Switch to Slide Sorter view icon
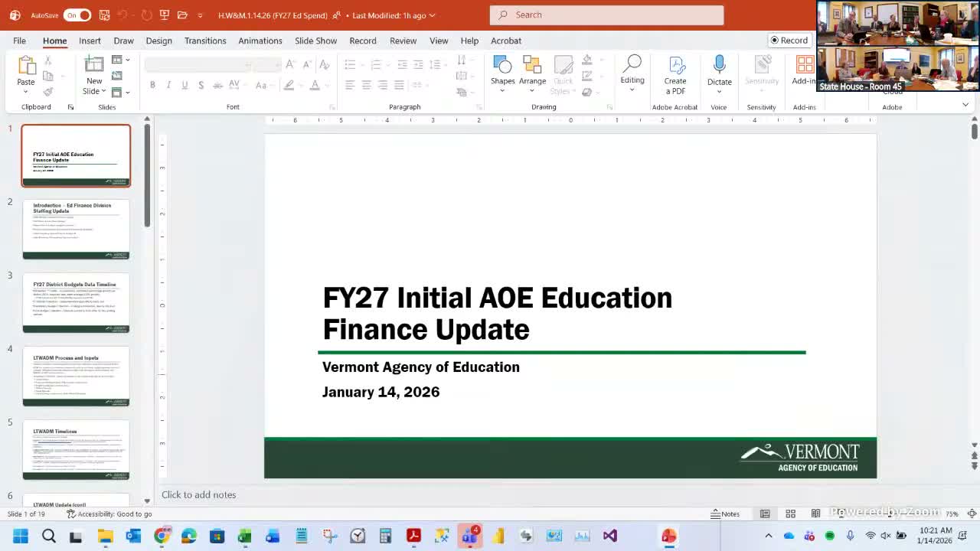The height and width of the screenshot is (551, 980). [x=790, y=514]
